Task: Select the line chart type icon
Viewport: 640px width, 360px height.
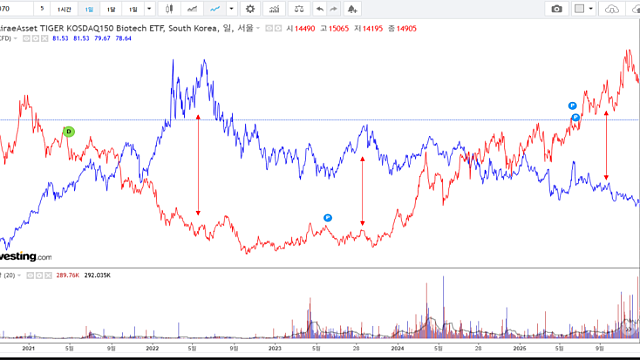Action: pyautogui.click(x=215, y=9)
